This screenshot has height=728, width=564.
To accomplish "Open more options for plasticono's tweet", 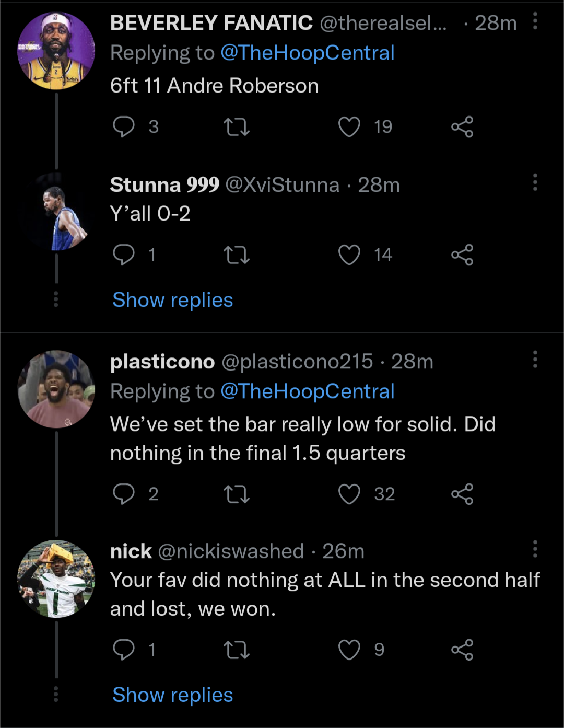I will pos(535,360).
